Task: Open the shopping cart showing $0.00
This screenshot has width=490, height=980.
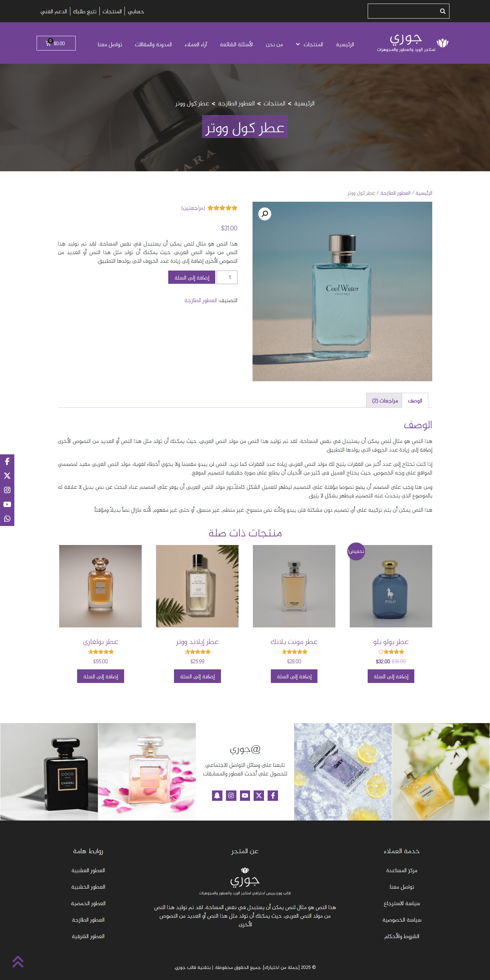Action: click(56, 43)
